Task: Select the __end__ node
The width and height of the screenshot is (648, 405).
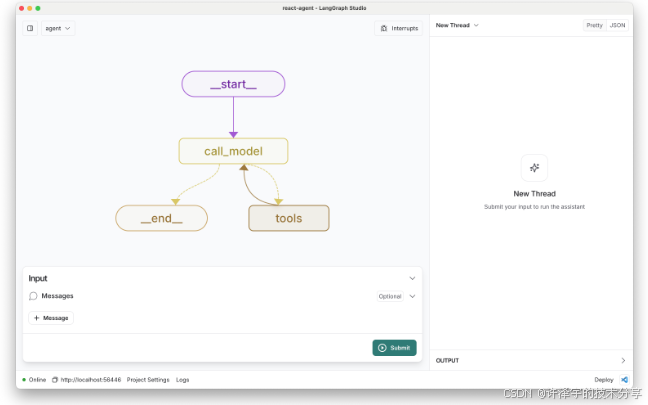Action: (x=162, y=218)
